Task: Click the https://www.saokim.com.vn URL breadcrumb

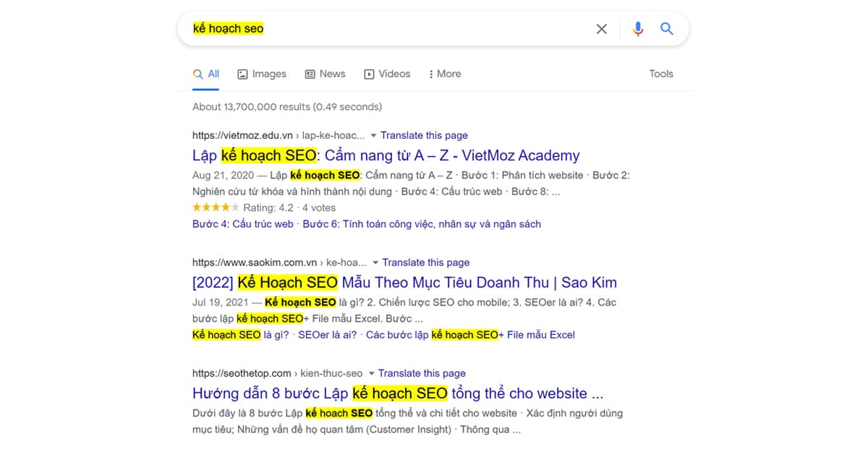Action: pyautogui.click(x=279, y=262)
